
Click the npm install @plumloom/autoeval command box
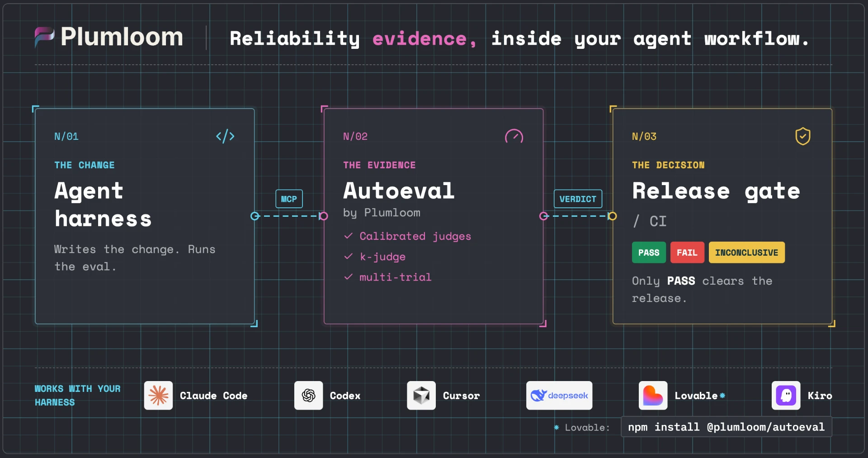click(x=726, y=427)
